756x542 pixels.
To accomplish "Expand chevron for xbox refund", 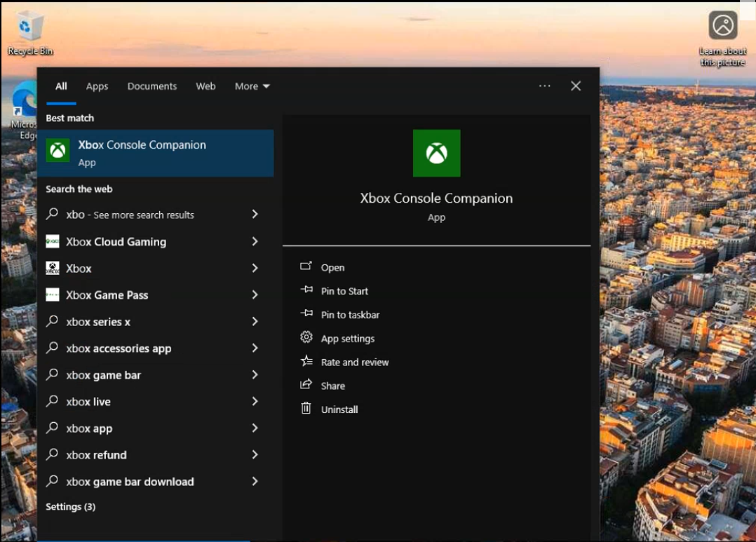I will pyautogui.click(x=255, y=455).
